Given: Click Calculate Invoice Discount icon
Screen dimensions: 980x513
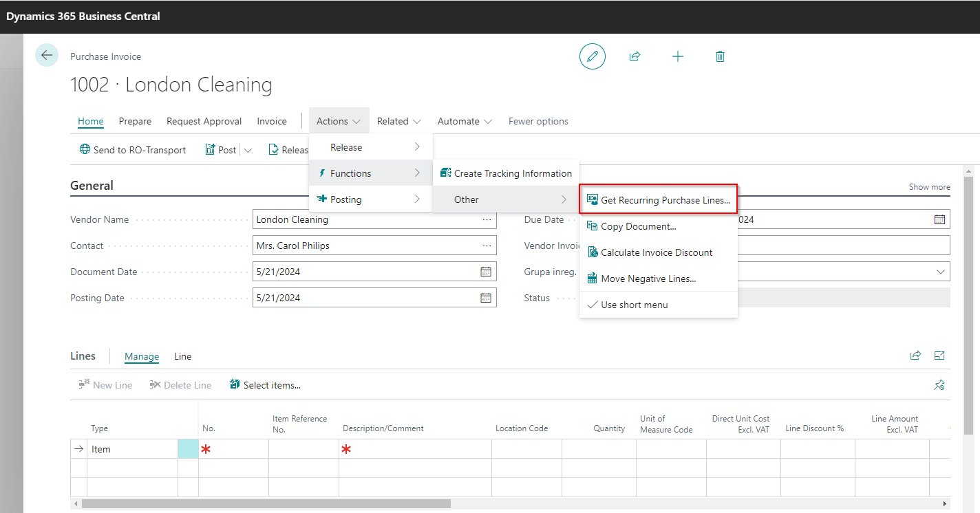Looking at the screenshot, I should (592, 252).
